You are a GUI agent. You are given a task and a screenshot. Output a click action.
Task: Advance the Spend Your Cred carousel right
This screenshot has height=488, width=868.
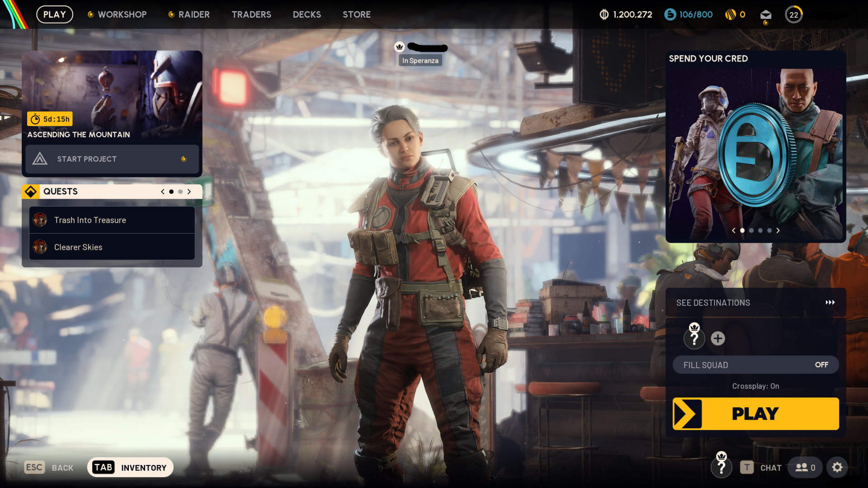778,230
